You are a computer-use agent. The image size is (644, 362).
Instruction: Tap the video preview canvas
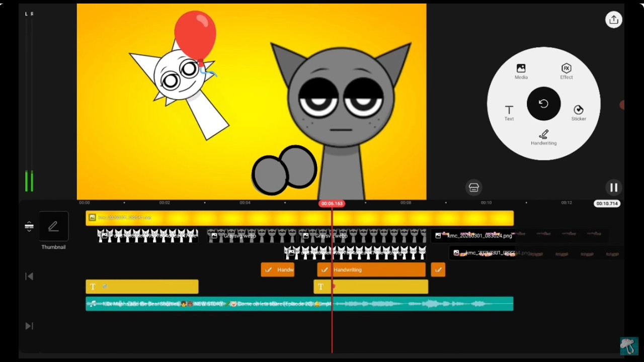click(x=252, y=102)
